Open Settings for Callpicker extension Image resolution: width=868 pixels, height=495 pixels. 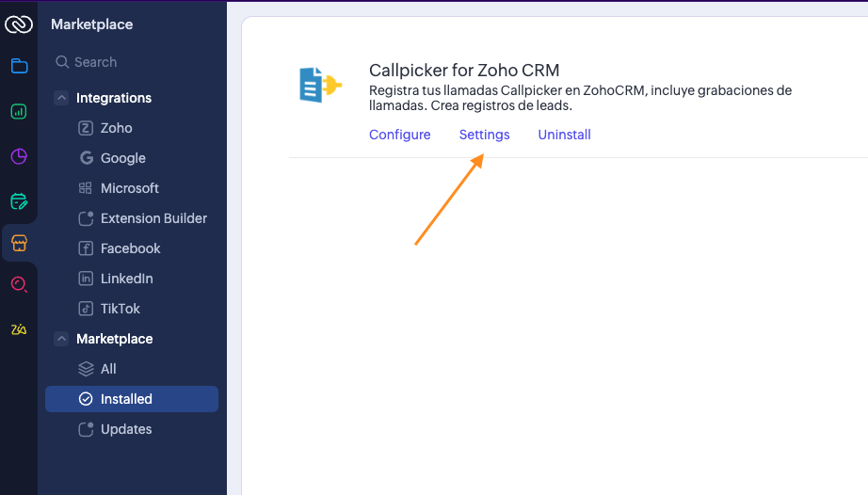point(485,135)
